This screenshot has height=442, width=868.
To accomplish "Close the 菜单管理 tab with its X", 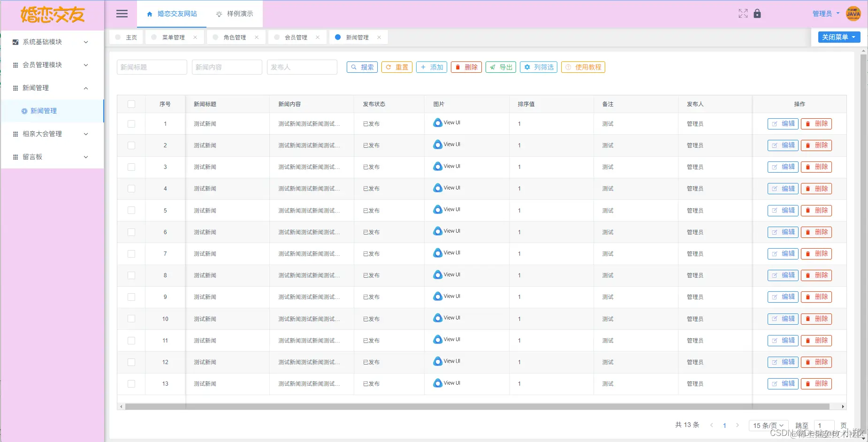I will (195, 38).
